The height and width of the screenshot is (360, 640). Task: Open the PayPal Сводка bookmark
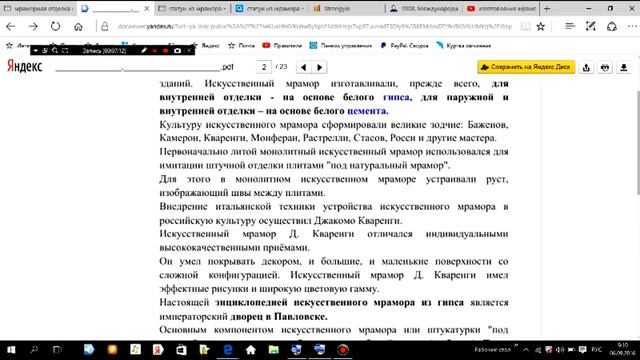tap(404, 46)
